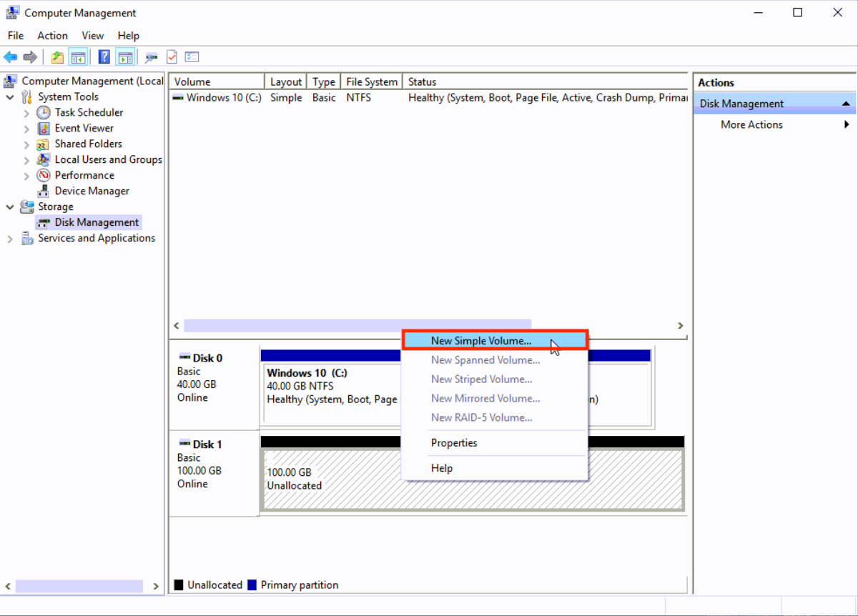Click the Basic type cell in volume list
858x616 pixels.
(324, 98)
